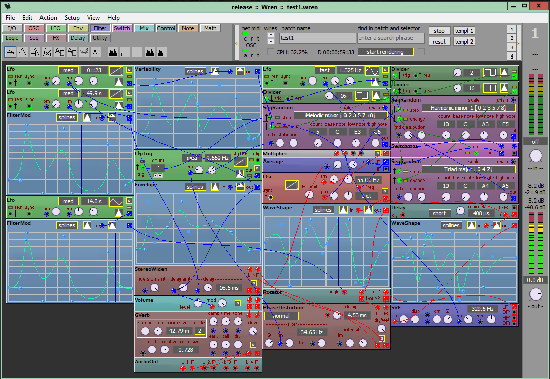
Task: Open med speed selector in the 14.0 s Lfo
Action: (68, 201)
